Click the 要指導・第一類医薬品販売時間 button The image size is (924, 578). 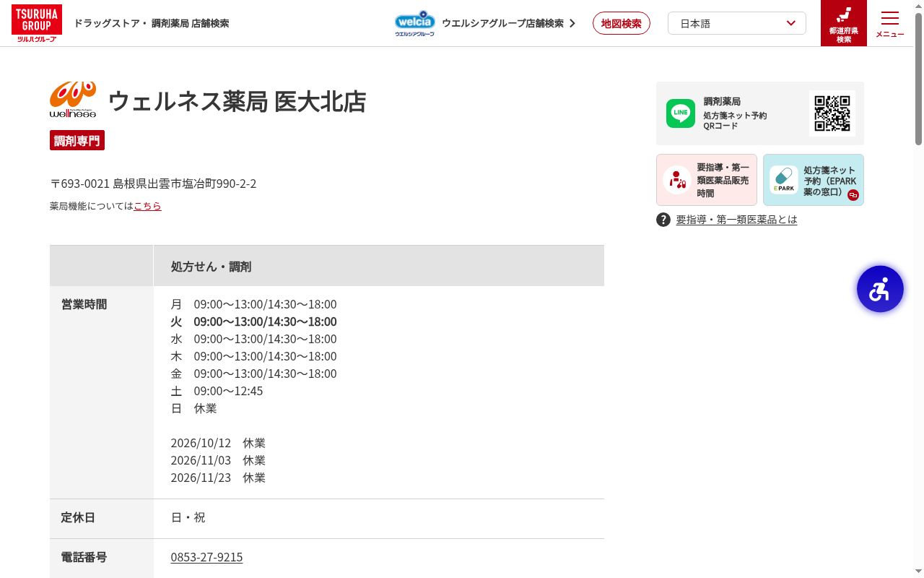(707, 180)
